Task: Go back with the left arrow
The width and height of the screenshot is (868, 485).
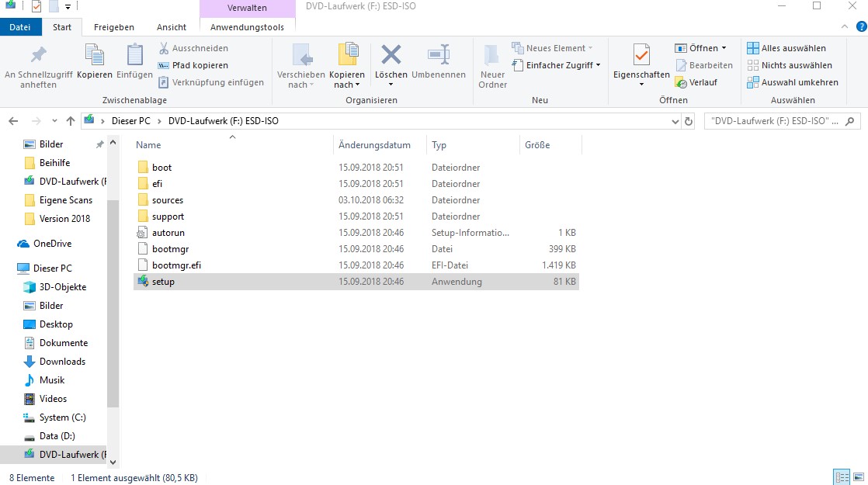Action: point(13,121)
